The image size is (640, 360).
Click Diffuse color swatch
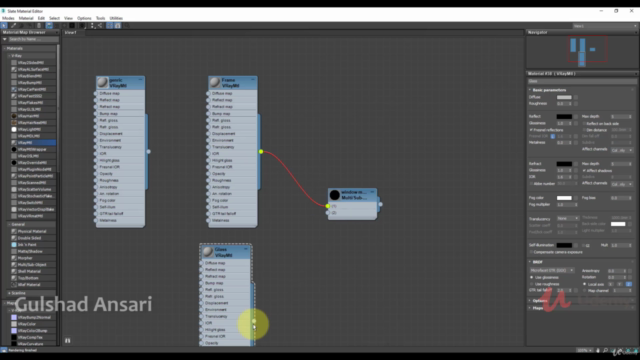coord(564,97)
